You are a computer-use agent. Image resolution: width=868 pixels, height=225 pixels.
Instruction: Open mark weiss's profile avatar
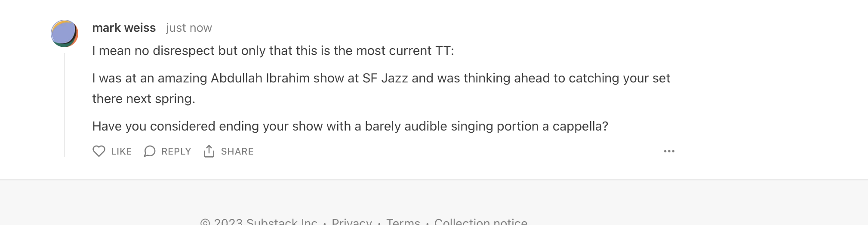[65, 33]
